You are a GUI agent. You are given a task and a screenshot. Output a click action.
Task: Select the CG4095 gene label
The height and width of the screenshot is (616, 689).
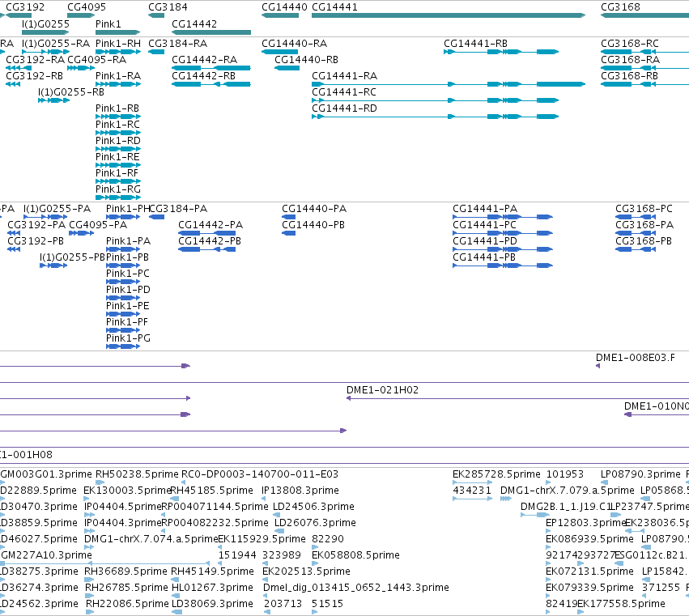coord(87,7)
